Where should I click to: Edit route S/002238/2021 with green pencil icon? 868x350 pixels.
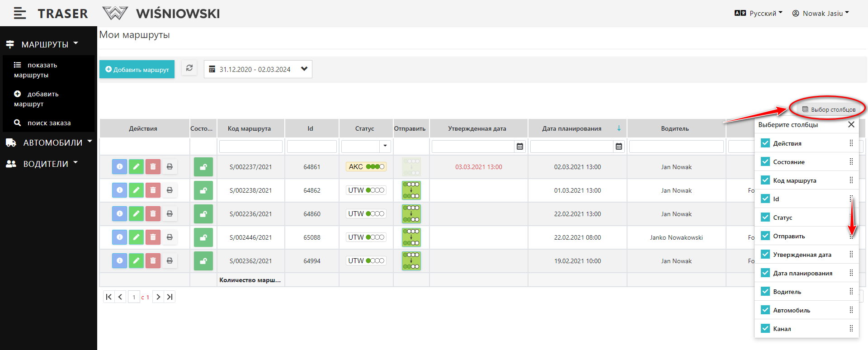click(x=136, y=190)
